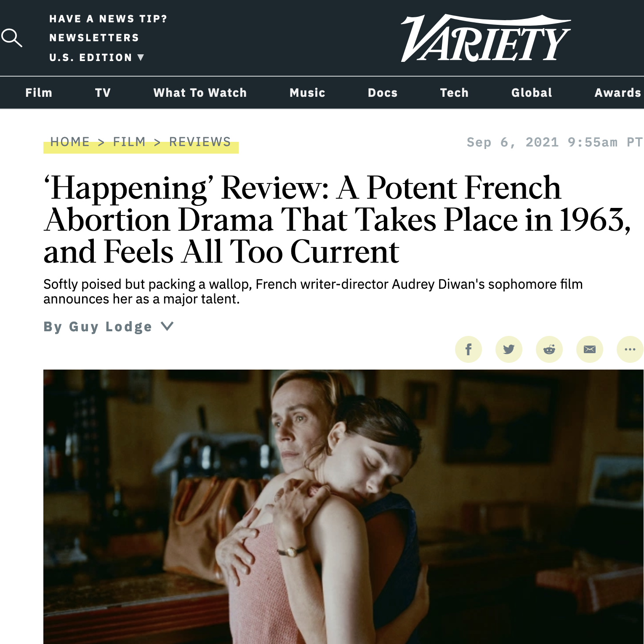644x644 pixels.
Task: Open the Docs section
Action: click(383, 93)
